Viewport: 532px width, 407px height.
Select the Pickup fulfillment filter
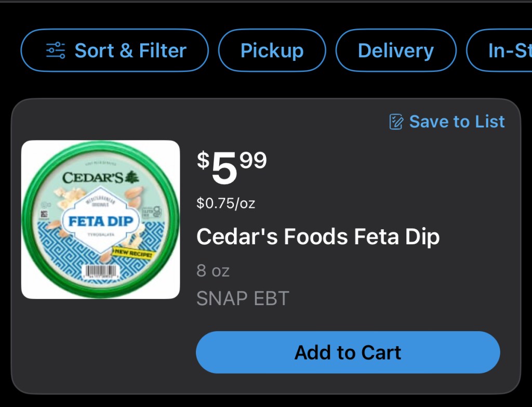[272, 50]
